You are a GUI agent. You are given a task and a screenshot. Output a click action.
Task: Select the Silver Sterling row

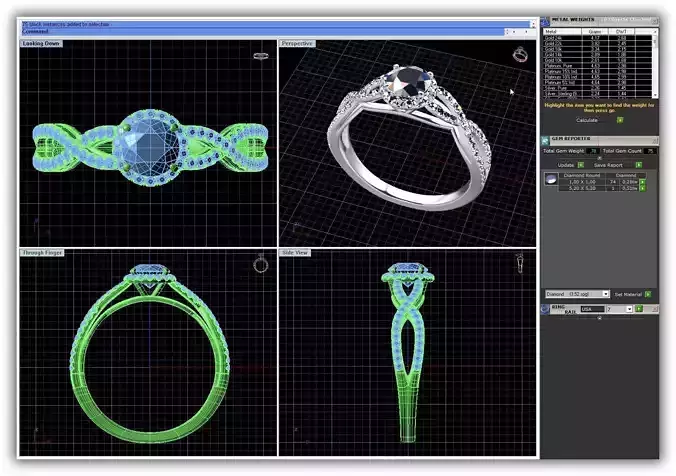(x=598, y=94)
